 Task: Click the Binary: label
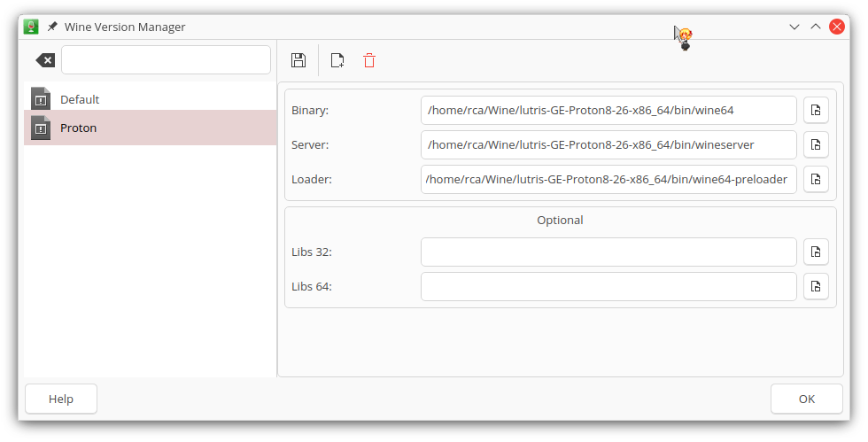pyautogui.click(x=310, y=110)
